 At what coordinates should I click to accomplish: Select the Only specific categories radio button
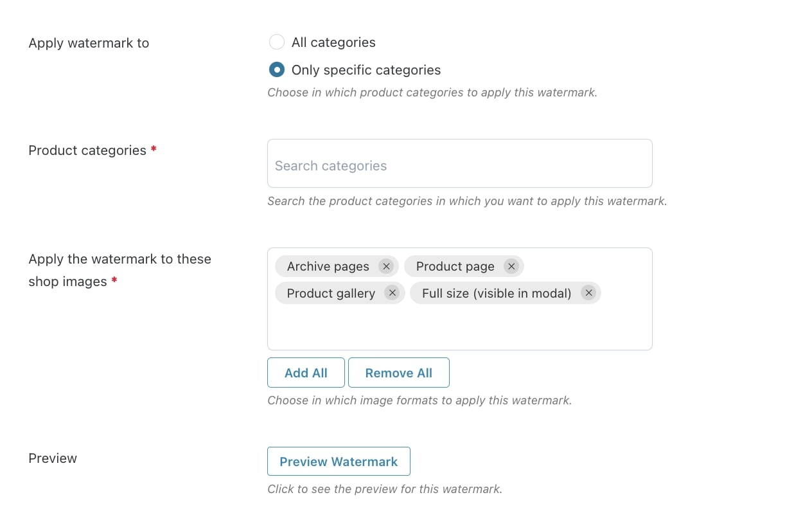[x=277, y=69]
